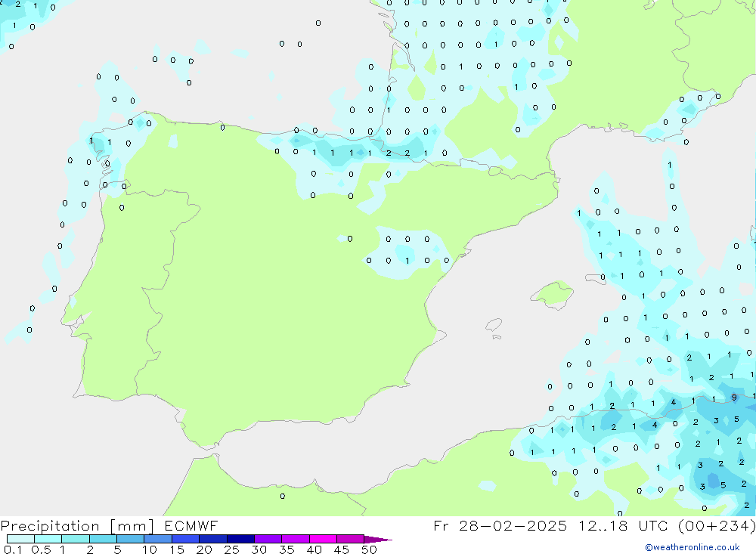The height and width of the screenshot is (554, 756).
Task: Pick the 45–50 mm legend swatch
Action: tap(351, 539)
